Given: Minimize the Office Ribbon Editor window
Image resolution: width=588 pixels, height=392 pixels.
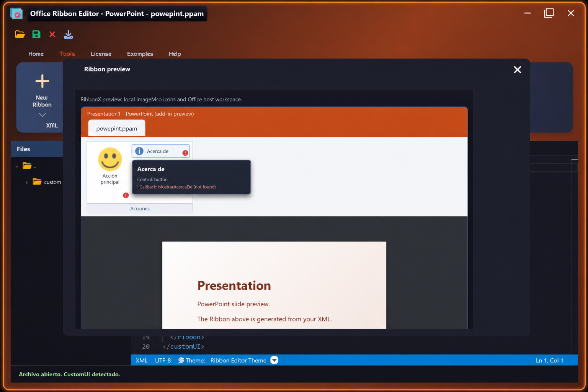Looking at the screenshot, I should coord(528,13).
